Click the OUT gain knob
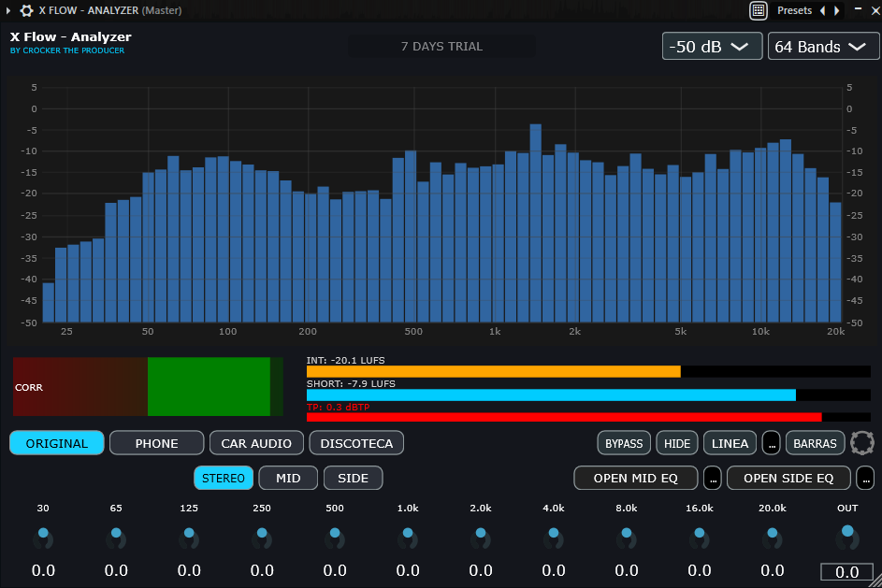This screenshot has height=588, width=882. [x=847, y=537]
